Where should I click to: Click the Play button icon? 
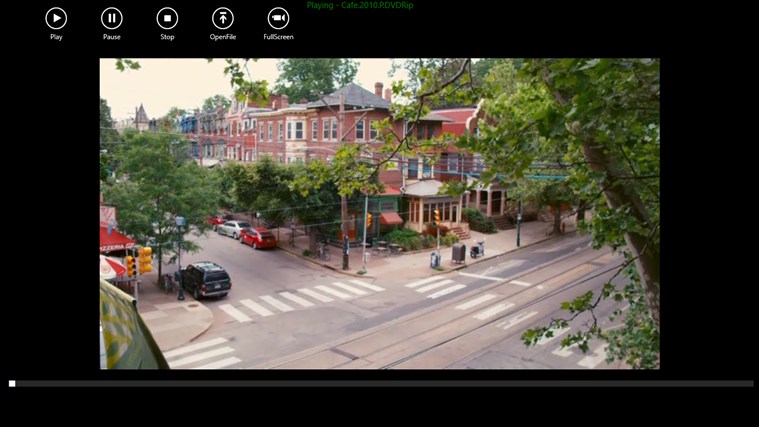(56, 18)
